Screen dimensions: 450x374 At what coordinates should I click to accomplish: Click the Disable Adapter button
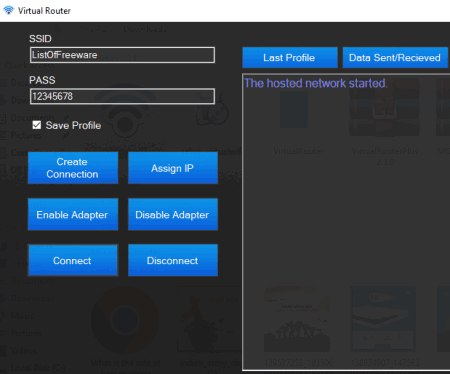click(173, 214)
